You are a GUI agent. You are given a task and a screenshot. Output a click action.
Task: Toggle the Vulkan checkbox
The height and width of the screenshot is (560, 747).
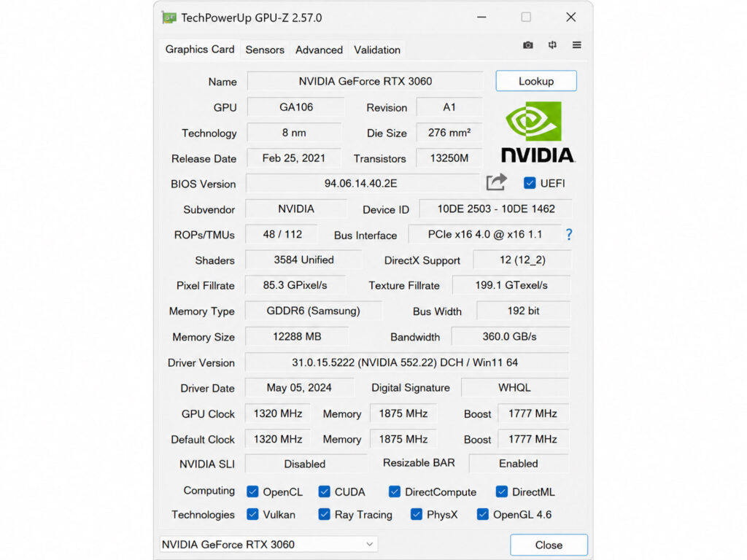pos(252,514)
